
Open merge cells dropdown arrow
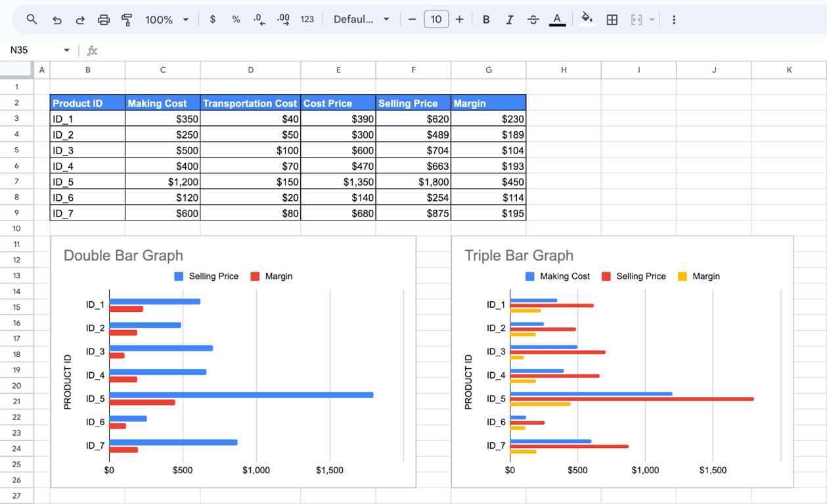[652, 20]
